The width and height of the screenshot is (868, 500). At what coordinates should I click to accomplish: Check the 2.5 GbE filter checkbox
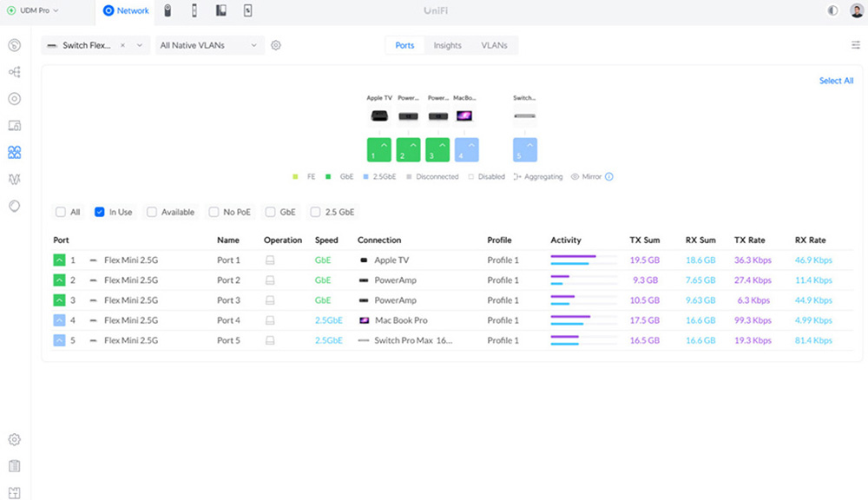[316, 212]
